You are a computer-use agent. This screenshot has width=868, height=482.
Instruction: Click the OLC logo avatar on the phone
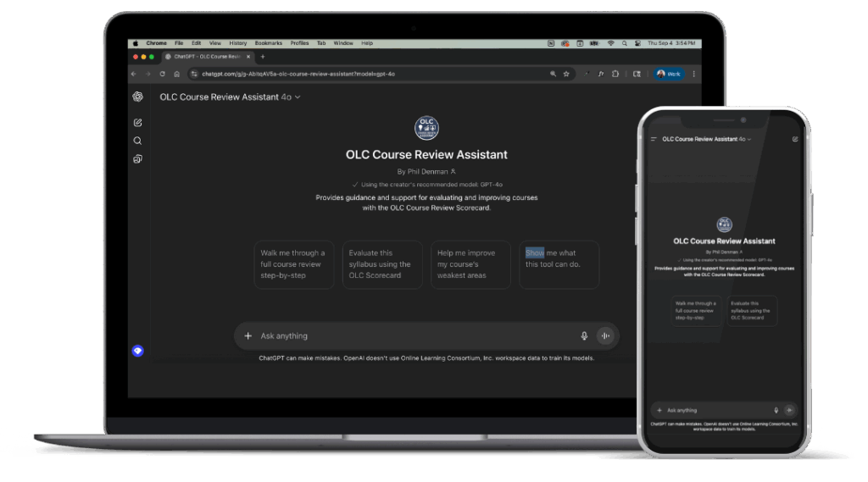point(724,224)
